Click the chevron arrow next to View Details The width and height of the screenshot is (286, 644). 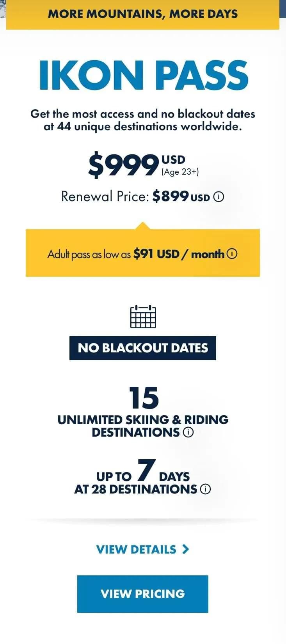(x=186, y=549)
